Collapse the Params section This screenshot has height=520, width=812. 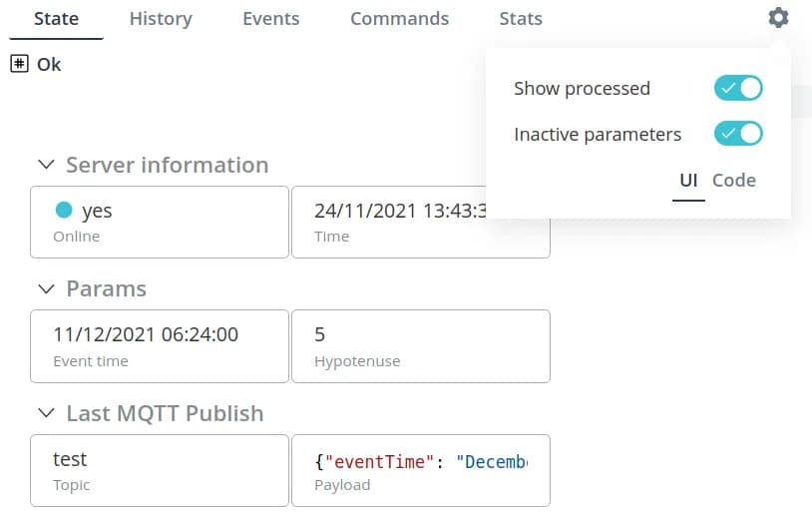46,288
